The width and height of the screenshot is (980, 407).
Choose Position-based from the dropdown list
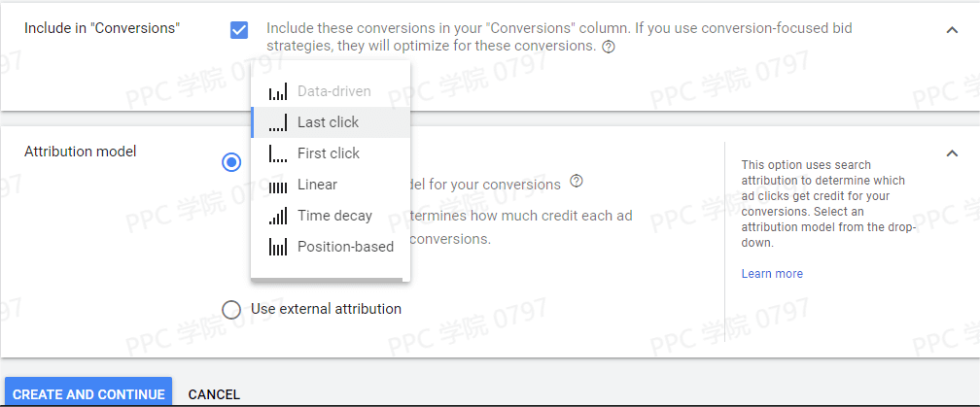click(345, 247)
